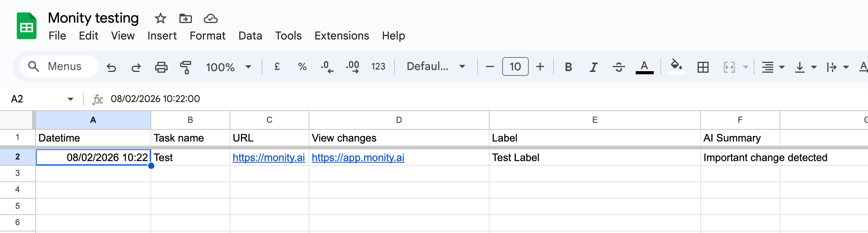Toggle italic formatting
Viewport: 868px width, 233px height.
[x=593, y=67]
